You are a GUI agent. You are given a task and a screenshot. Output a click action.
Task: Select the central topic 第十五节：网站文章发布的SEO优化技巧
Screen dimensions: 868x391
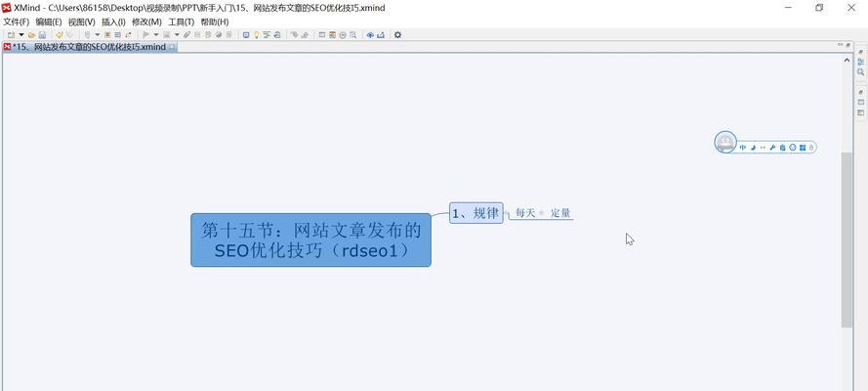coord(311,239)
